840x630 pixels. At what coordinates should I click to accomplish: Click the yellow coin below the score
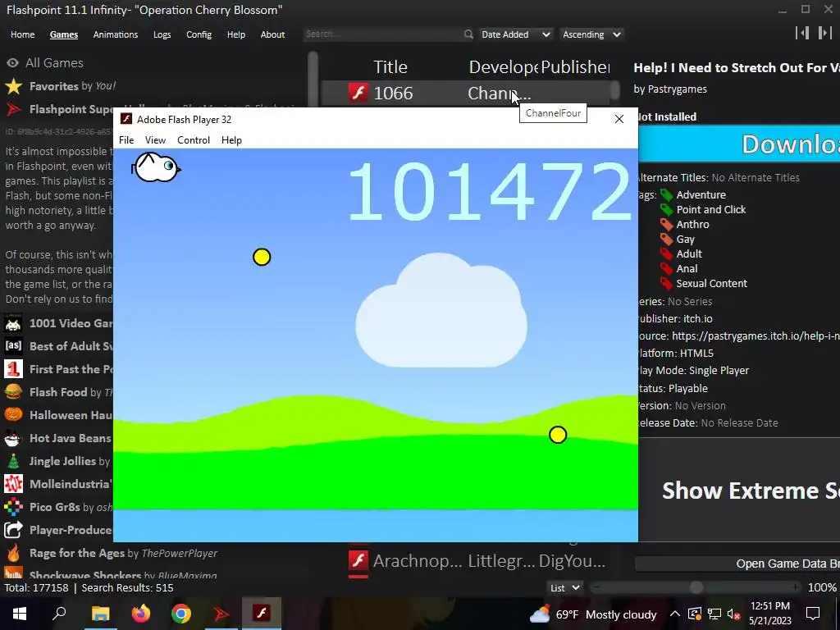(x=262, y=257)
